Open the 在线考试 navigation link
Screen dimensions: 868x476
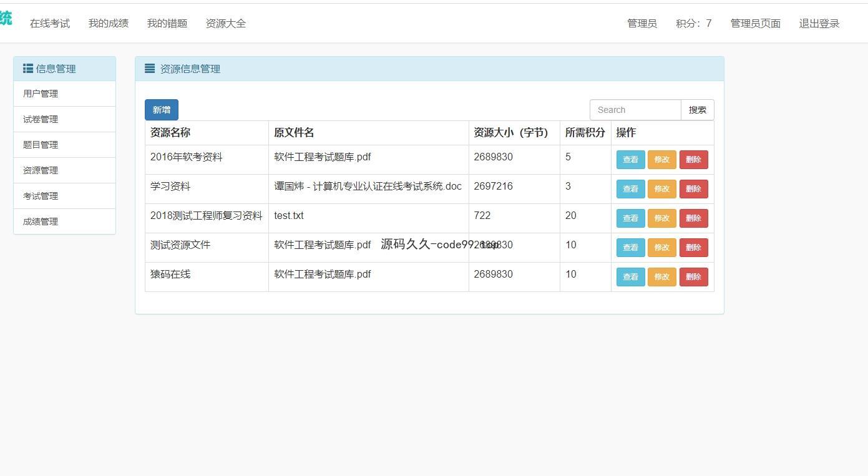tap(50, 23)
